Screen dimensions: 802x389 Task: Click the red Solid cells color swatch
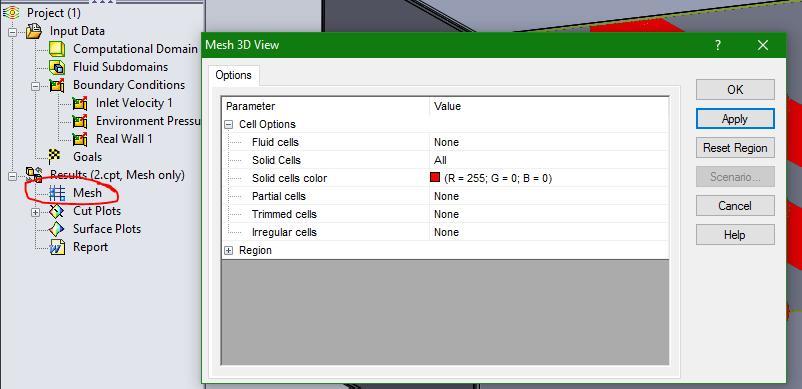435,177
